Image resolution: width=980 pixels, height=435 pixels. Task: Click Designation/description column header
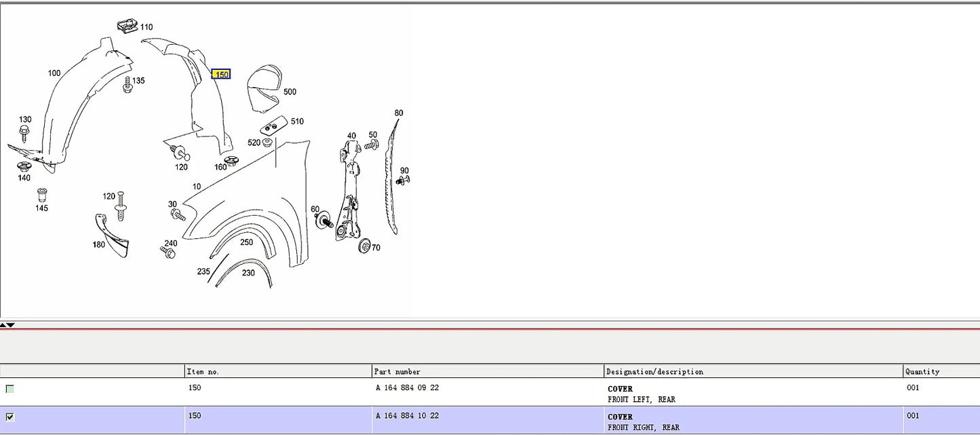pyautogui.click(x=753, y=371)
